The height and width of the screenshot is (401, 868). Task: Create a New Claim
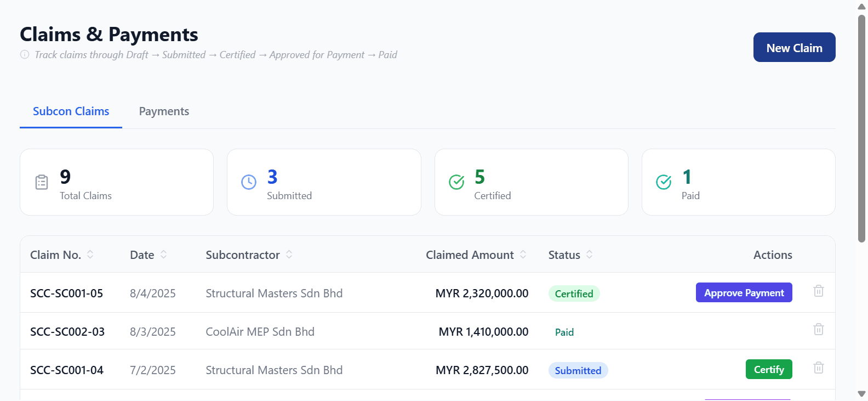click(x=794, y=47)
